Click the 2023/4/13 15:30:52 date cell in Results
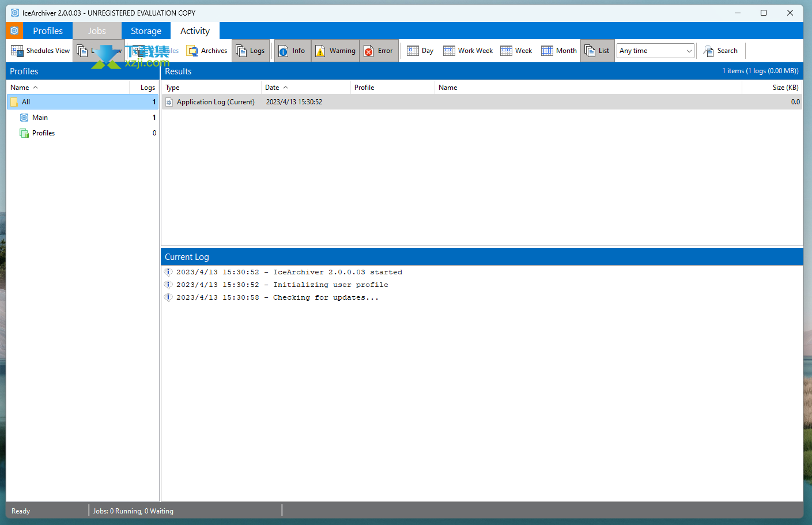 point(294,102)
